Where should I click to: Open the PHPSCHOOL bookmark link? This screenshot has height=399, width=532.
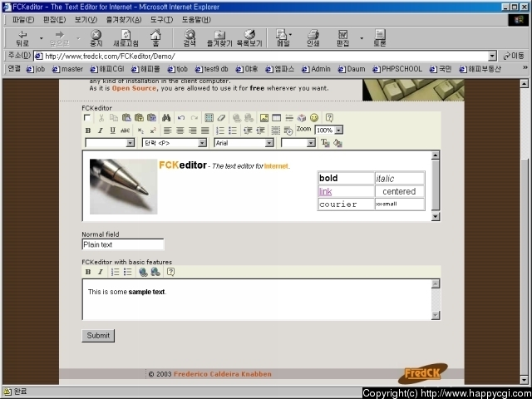tap(397, 69)
